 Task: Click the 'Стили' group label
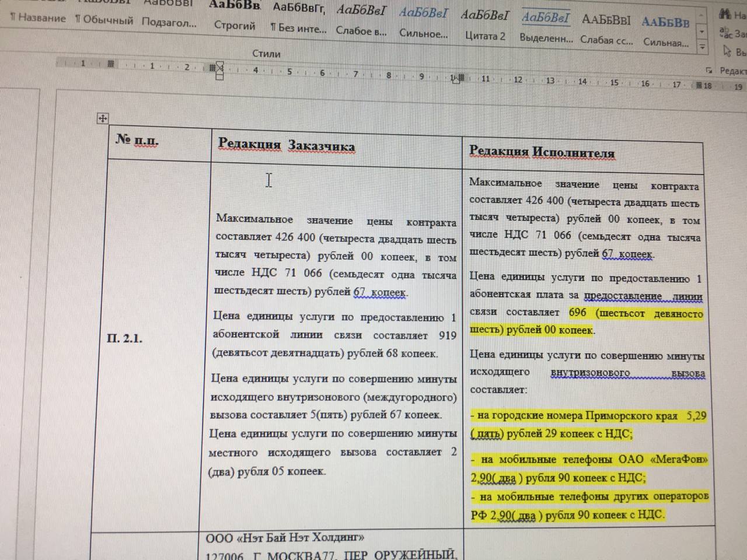click(x=266, y=54)
